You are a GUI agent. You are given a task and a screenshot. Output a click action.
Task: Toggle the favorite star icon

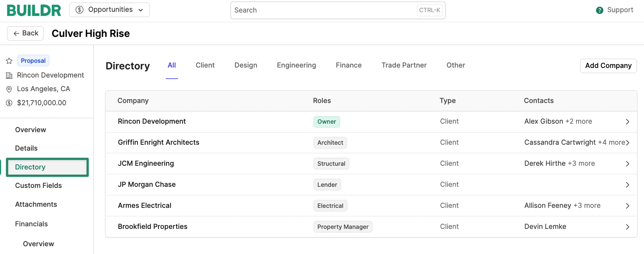[x=9, y=61]
